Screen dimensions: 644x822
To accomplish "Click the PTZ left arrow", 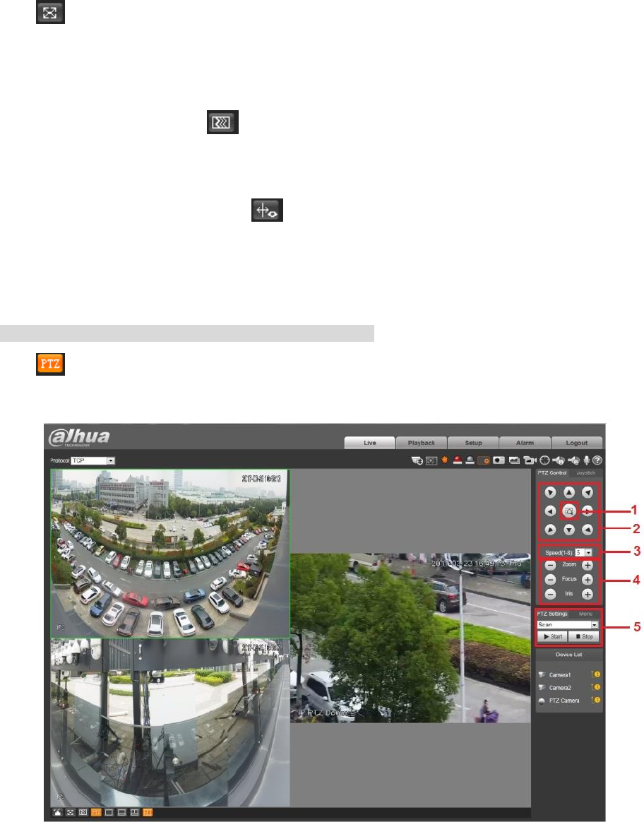I will click(550, 511).
